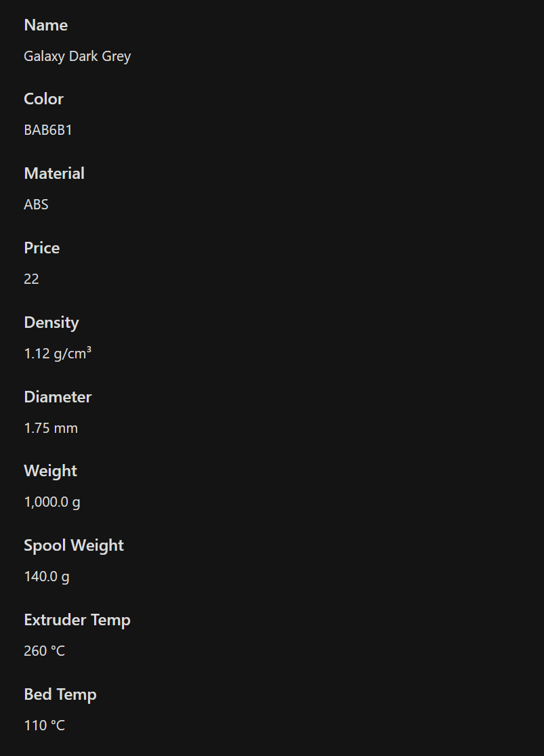The width and height of the screenshot is (544, 756).
Task: Click the Name field label
Action: pos(46,25)
